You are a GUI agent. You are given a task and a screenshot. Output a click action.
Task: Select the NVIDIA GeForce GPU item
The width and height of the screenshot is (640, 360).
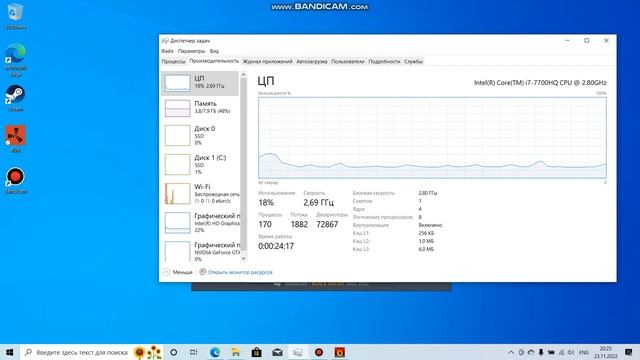200,251
